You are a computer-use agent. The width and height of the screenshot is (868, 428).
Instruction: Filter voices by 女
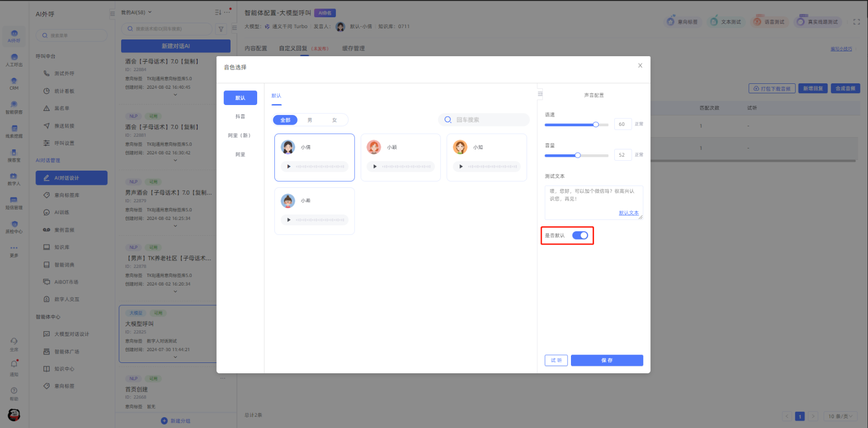point(334,120)
